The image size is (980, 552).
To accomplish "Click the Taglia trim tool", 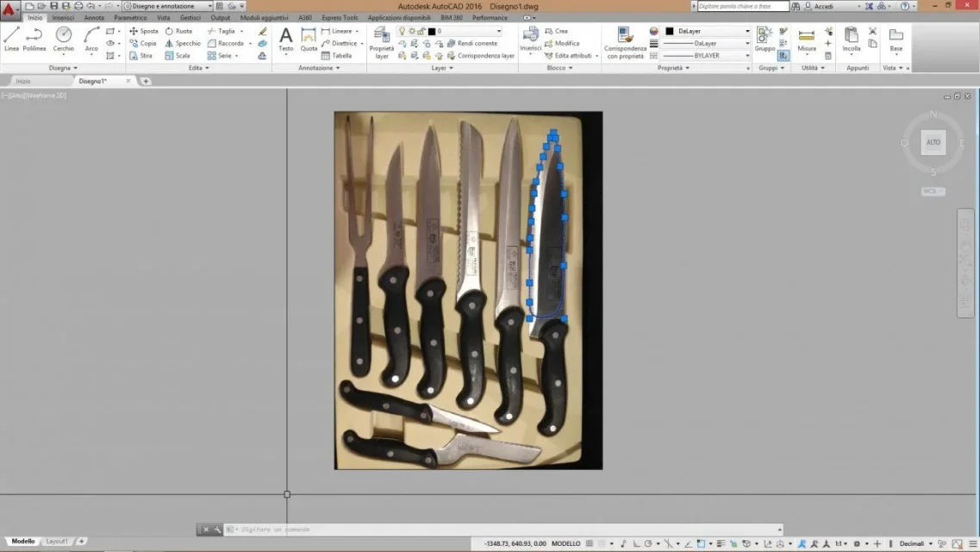I will (x=222, y=31).
